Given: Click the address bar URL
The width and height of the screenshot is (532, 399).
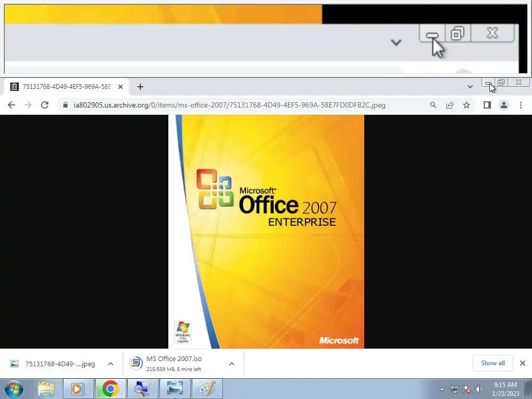Looking at the screenshot, I should [x=229, y=105].
